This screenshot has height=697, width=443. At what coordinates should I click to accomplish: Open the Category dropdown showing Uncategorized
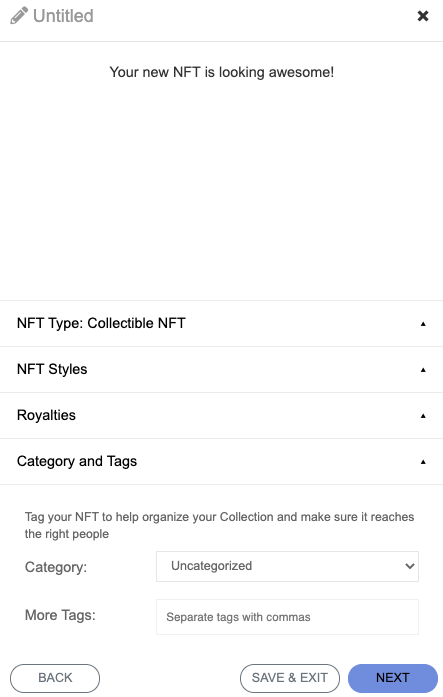coord(287,566)
